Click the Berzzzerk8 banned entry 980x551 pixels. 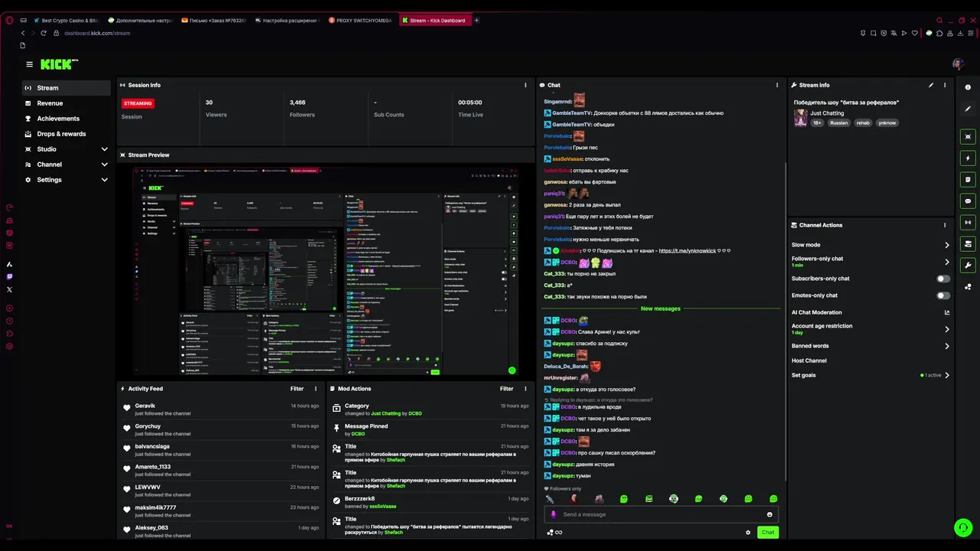point(431,502)
